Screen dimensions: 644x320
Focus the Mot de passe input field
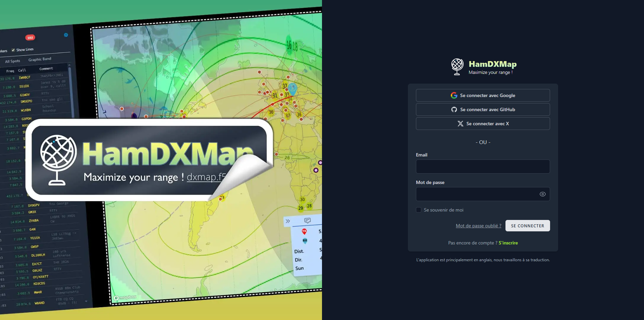(x=483, y=194)
